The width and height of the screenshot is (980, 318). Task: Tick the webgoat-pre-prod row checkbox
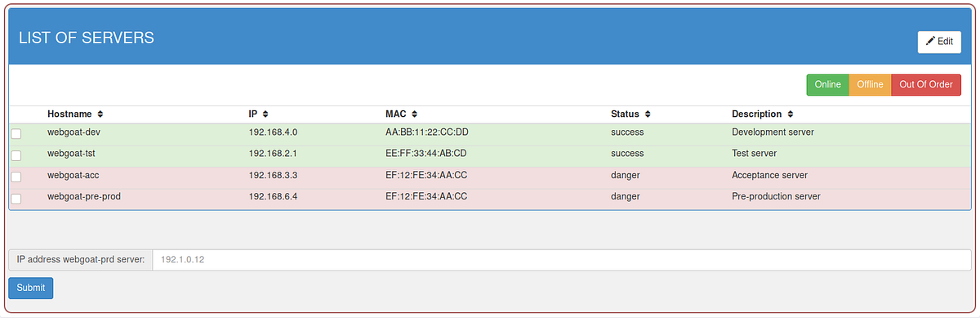coord(16,198)
